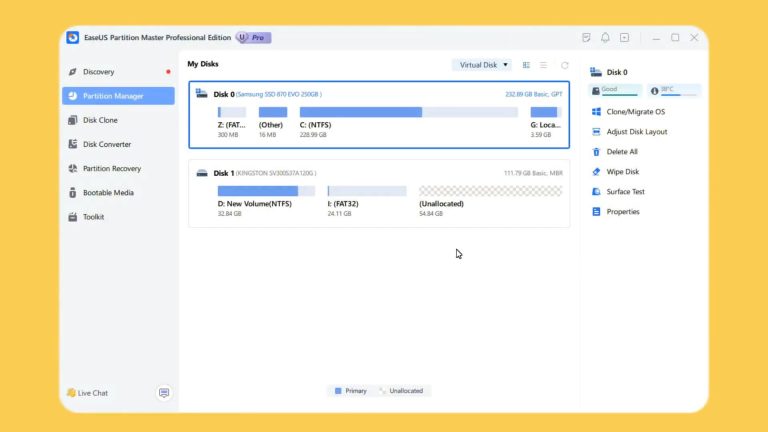The height and width of the screenshot is (432, 768).
Task: Click Delete All partitions
Action: (622, 152)
